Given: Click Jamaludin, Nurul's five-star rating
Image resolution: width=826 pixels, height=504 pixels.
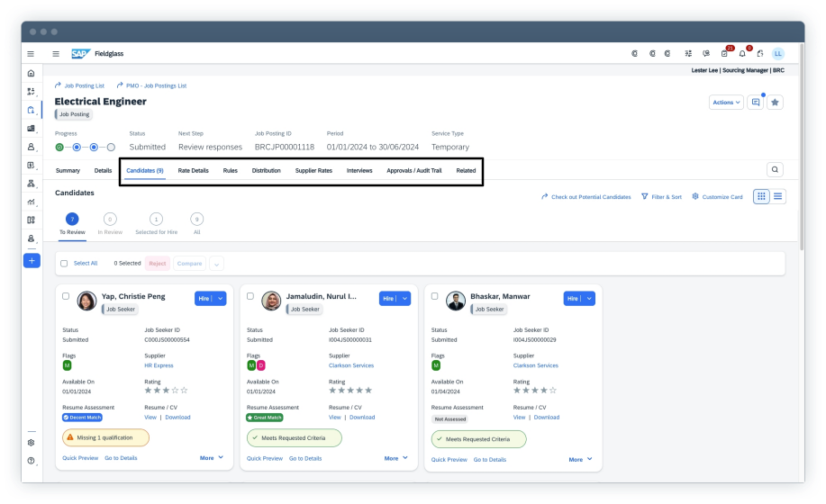Looking at the screenshot, I should 350,391.
